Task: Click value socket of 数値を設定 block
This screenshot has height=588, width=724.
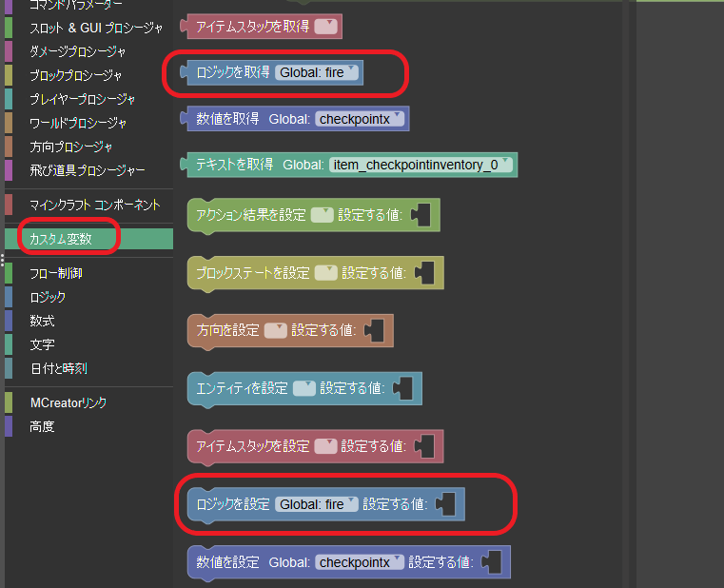Action: pos(491,562)
